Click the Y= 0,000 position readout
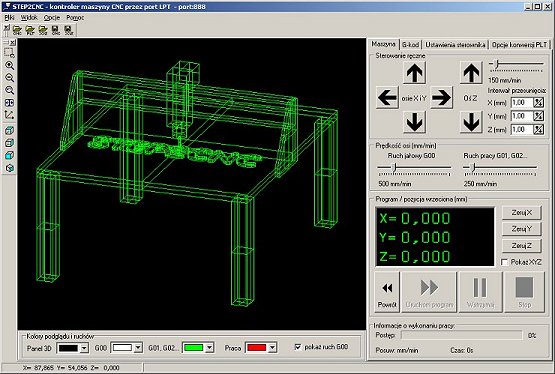The image size is (555, 374). pyautogui.click(x=414, y=237)
